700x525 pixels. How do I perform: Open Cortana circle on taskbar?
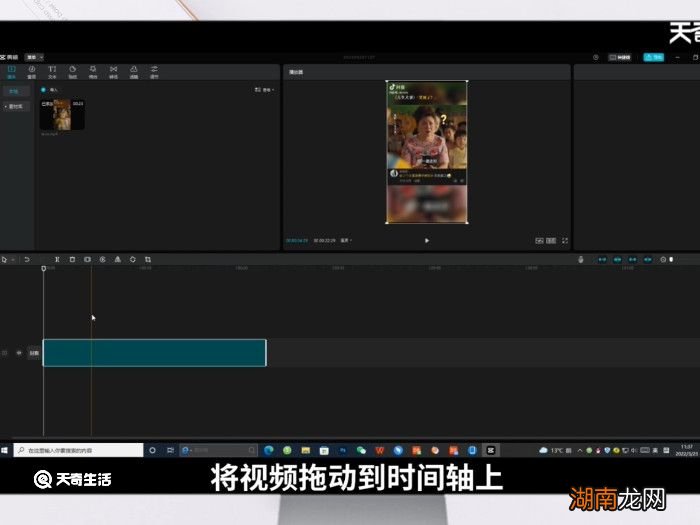coord(152,450)
